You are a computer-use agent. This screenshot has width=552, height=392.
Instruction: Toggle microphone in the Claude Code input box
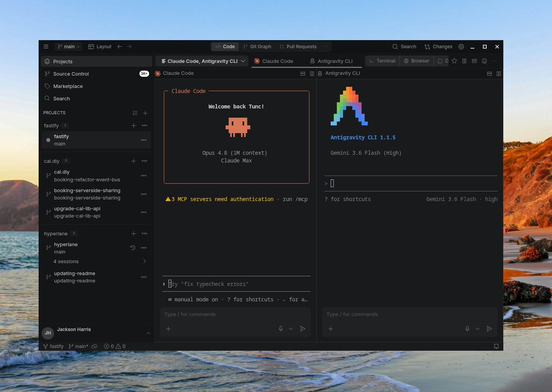[x=281, y=329]
